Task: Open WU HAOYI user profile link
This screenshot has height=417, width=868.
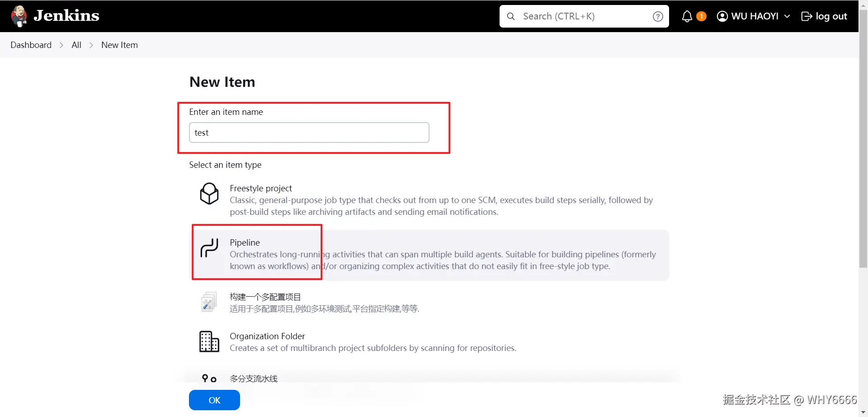Action: click(755, 16)
